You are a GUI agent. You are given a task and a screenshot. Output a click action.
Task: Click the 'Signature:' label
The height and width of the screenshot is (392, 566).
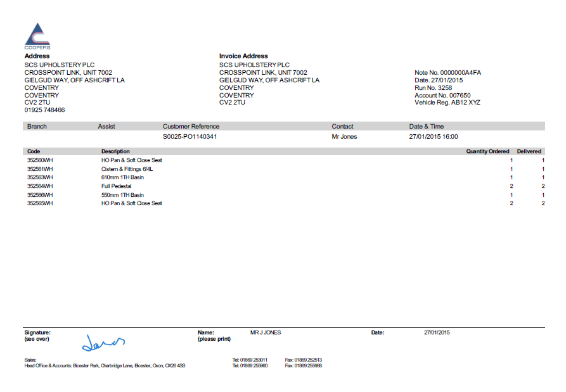37,332
